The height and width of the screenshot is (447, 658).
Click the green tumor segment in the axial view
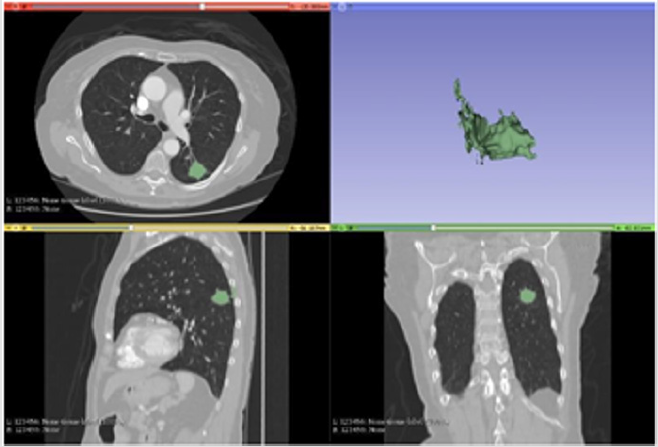click(197, 171)
